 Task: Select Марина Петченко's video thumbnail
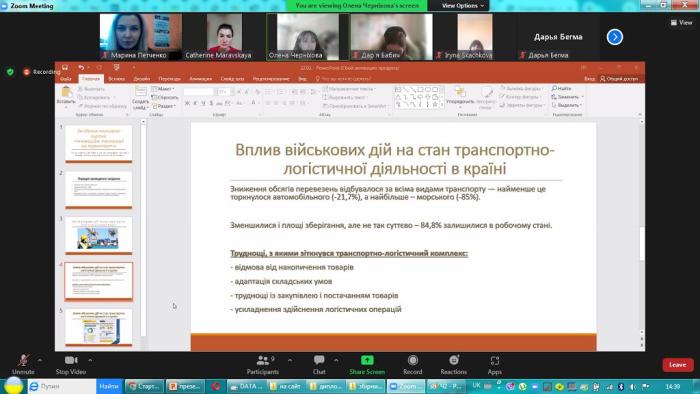pos(141,37)
